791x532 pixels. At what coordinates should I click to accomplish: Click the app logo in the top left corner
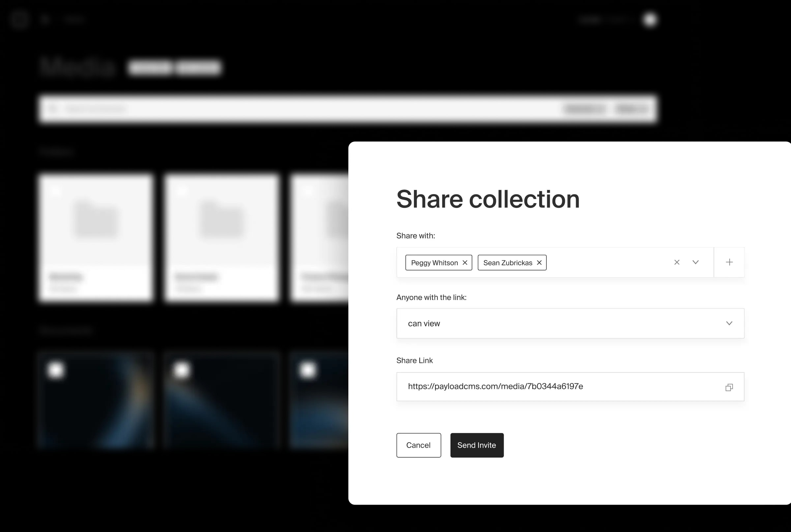[x=20, y=19]
